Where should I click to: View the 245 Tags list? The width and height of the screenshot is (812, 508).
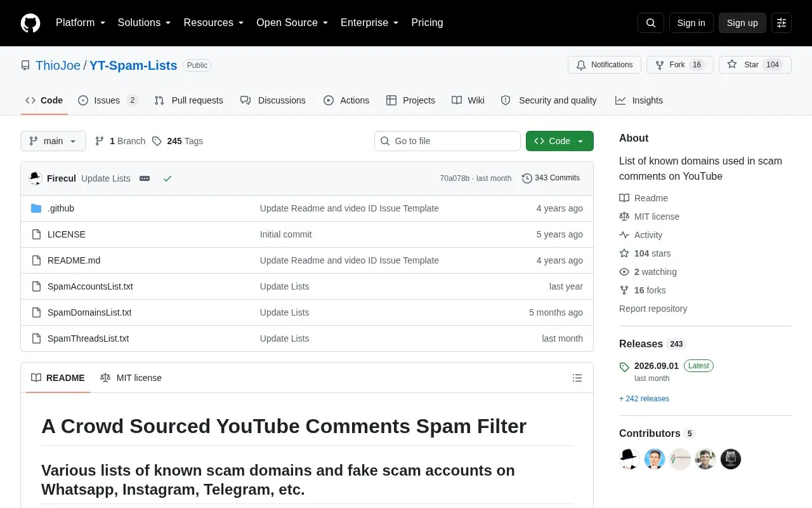click(x=178, y=141)
